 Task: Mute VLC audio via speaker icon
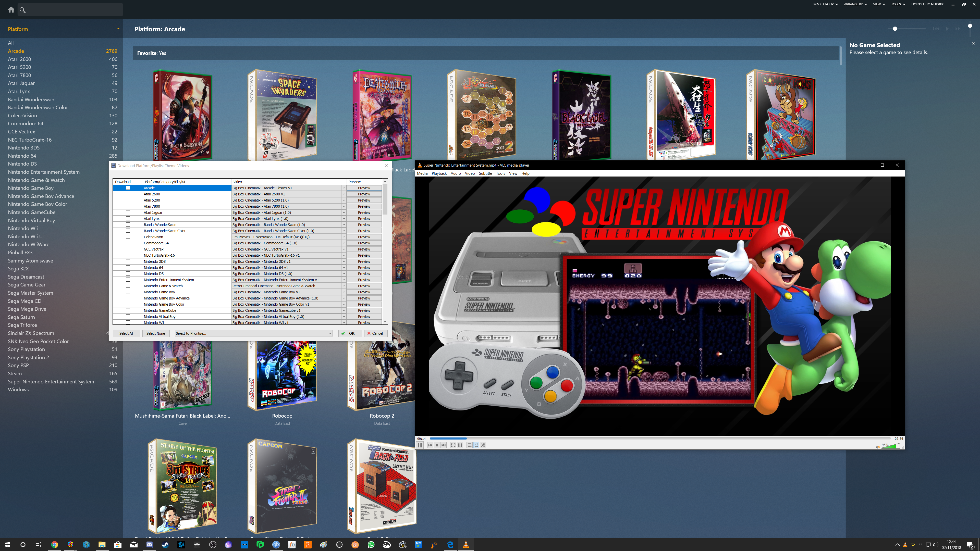click(x=878, y=447)
